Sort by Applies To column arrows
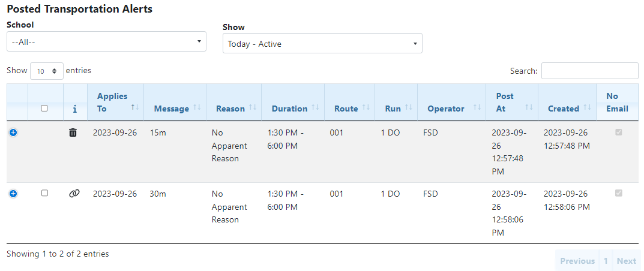Screen dimensions: 644x271 [x=135, y=107]
